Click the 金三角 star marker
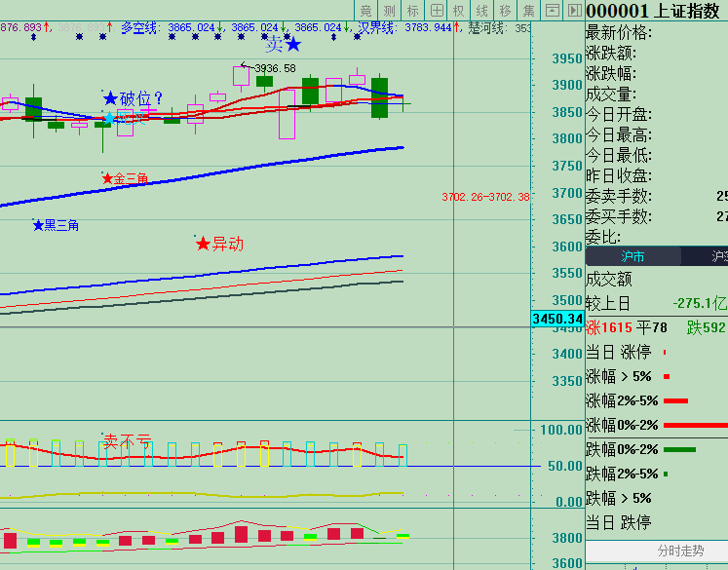This screenshot has height=570, width=728. 125,179
